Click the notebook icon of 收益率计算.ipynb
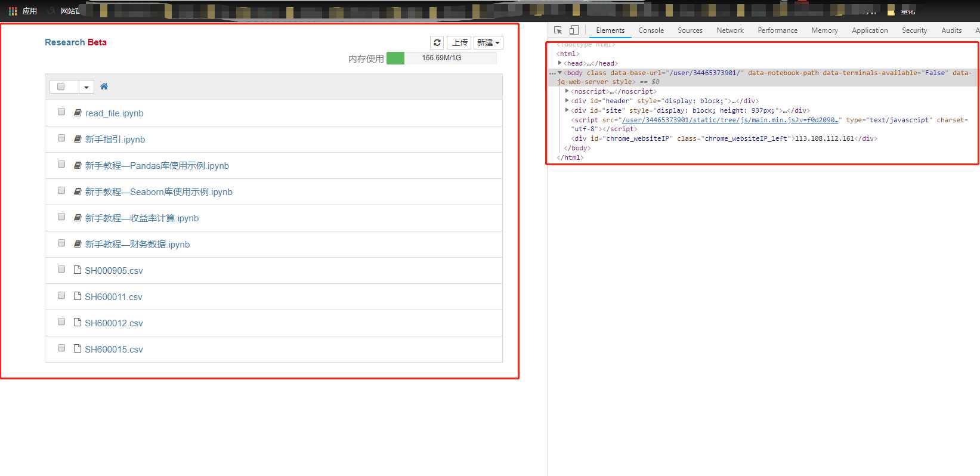980x476 pixels. pyautogui.click(x=78, y=218)
